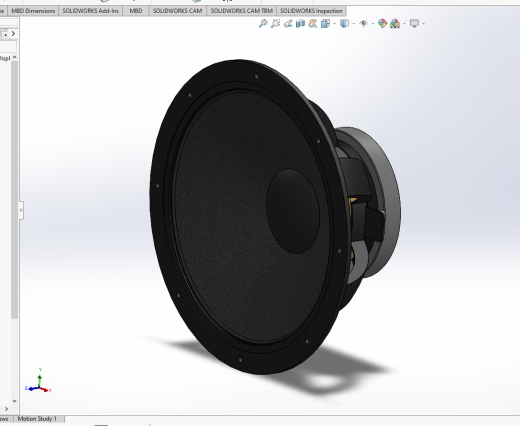Expand the View Orientation dropdown arrow

[x=334, y=24]
